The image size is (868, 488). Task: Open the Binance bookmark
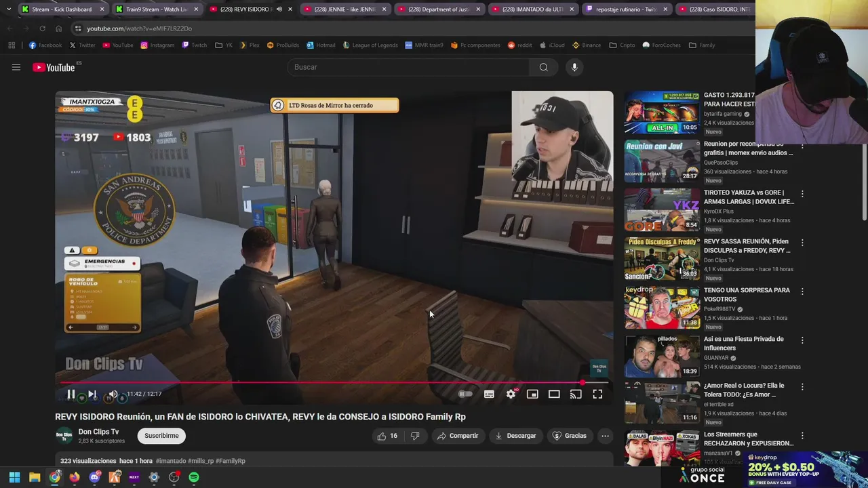pos(586,45)
